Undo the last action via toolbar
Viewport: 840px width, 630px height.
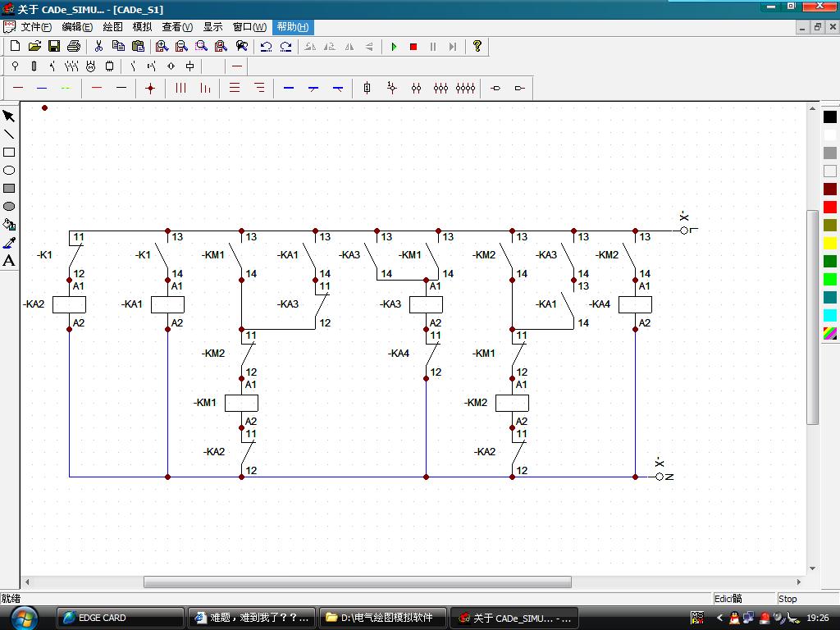click(266, 47)
